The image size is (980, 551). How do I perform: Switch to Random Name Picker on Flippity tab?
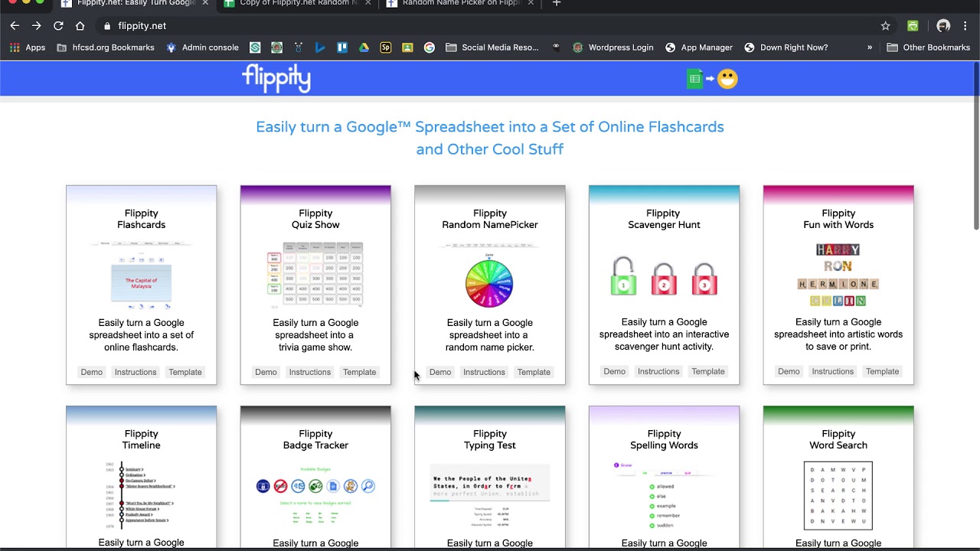click(462, 4)
